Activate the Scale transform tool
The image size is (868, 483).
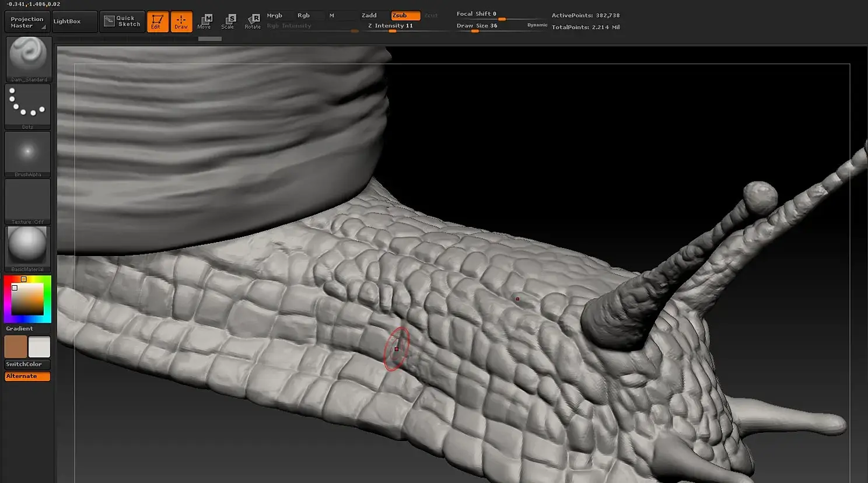coord(228,22)
